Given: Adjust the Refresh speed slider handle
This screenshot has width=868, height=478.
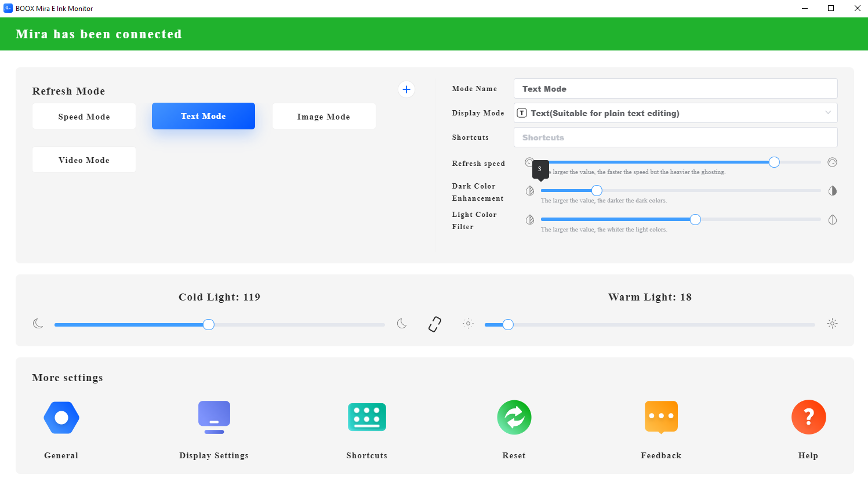Looking at the screenshot, I should point(773,162).
